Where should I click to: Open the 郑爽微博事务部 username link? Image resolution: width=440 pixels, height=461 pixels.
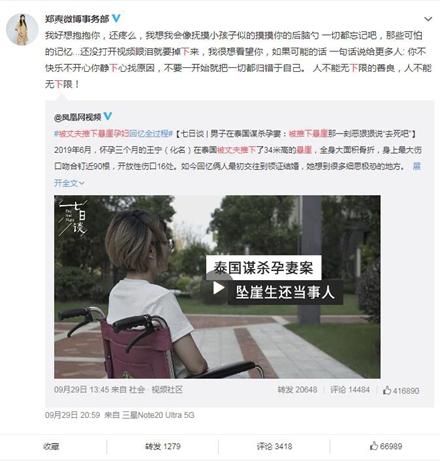(77, 19)
